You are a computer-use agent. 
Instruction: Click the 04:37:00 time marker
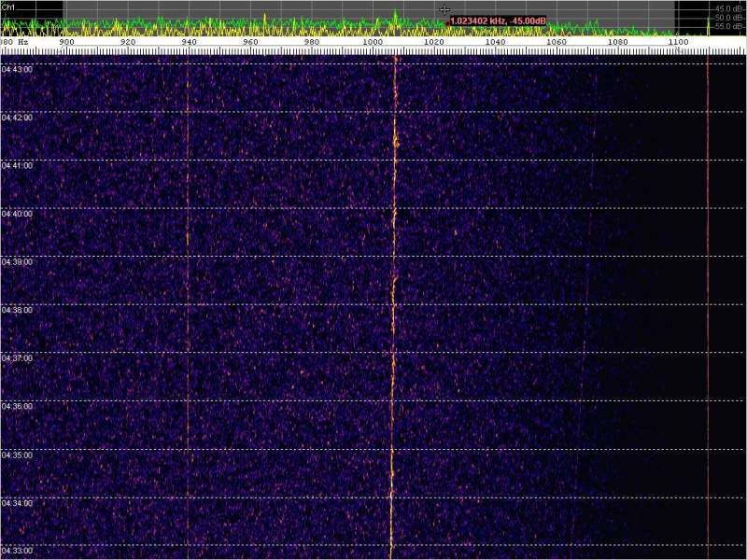16,358
